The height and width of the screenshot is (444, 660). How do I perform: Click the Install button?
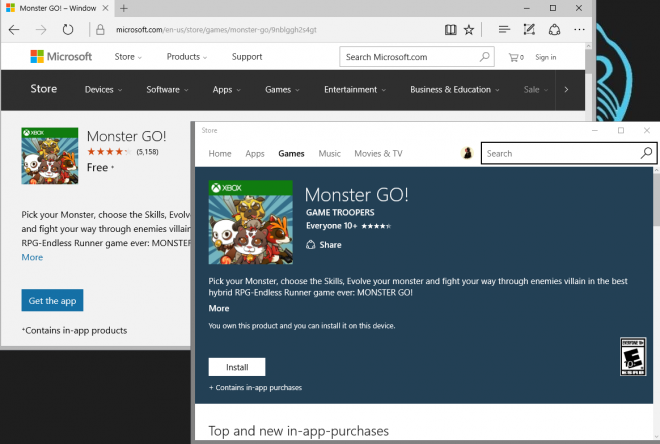(237, 367)
